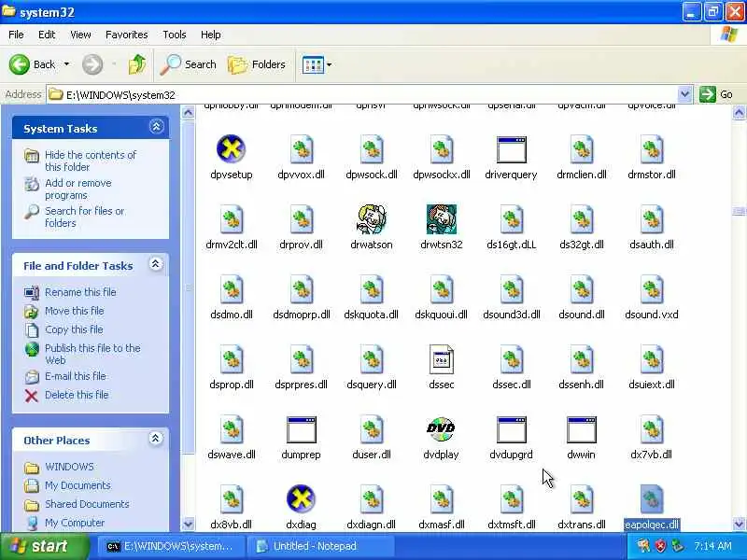Select the dsquery.dll file icon

coord(371,359)
